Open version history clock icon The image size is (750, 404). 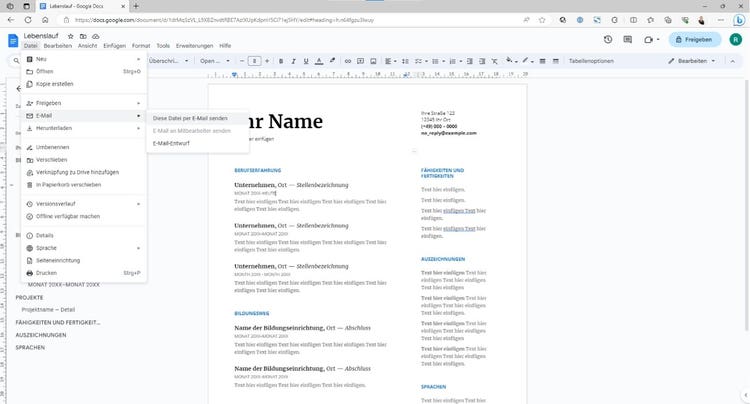coord(608,40)
